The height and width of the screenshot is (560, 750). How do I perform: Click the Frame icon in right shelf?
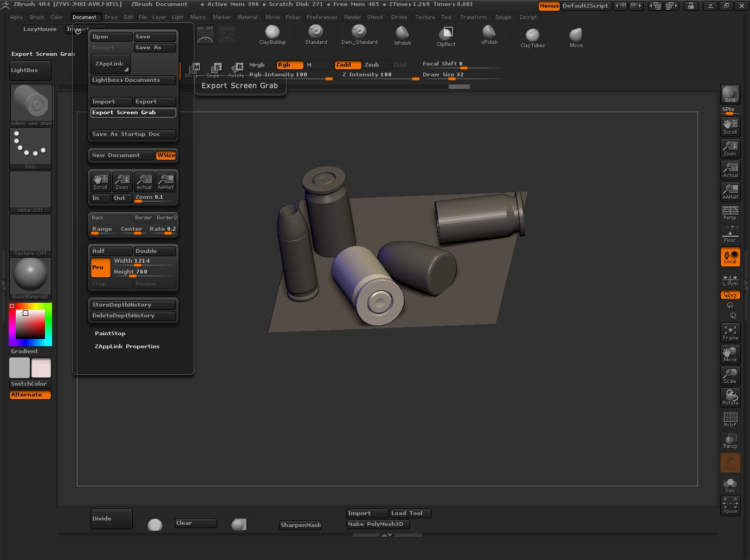tap(730, 332)
